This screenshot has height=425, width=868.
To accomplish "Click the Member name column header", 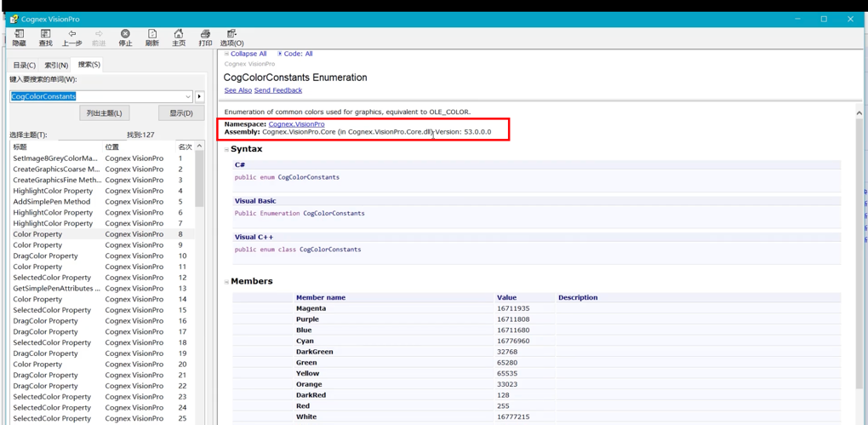I will pos(394,297).
